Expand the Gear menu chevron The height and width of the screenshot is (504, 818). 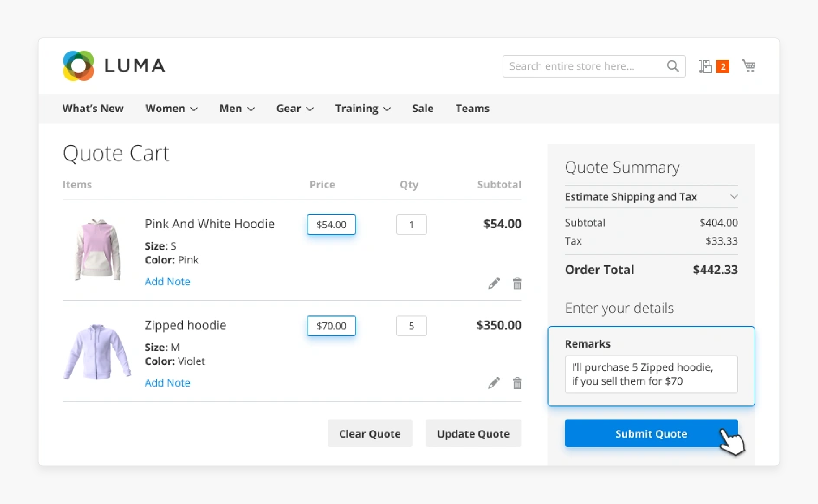310,109
